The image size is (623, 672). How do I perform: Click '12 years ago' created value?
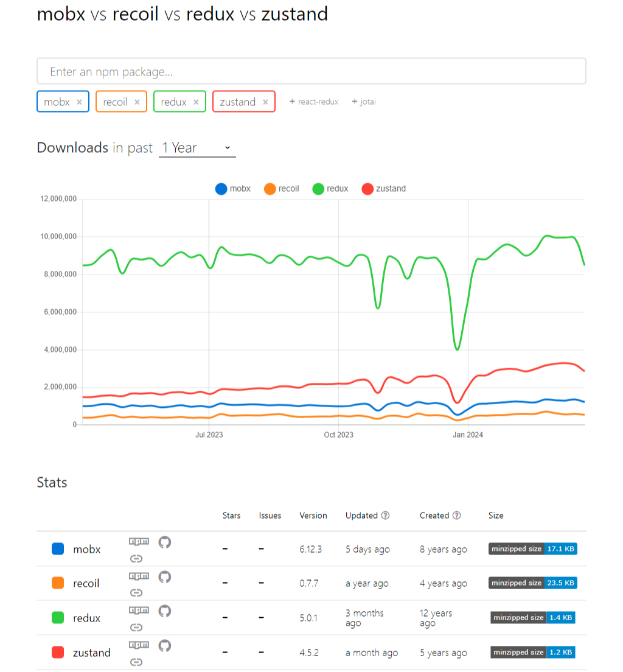436,618
